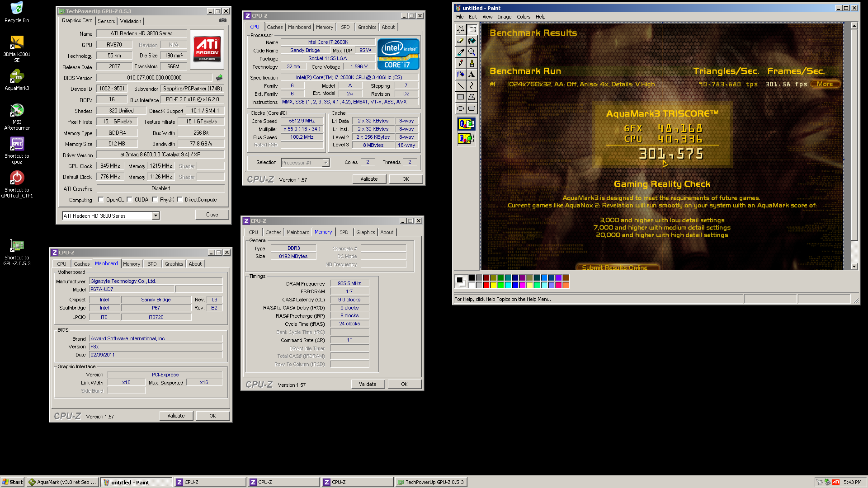The image size is (868, 488).
Task: Open the View menu in Paint
Action: tap(487, 17)
